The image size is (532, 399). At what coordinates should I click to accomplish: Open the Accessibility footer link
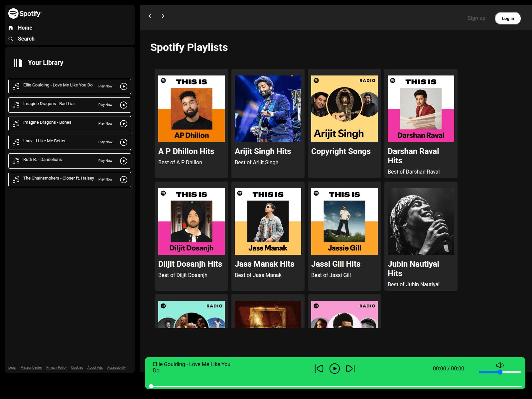[116, 367]
